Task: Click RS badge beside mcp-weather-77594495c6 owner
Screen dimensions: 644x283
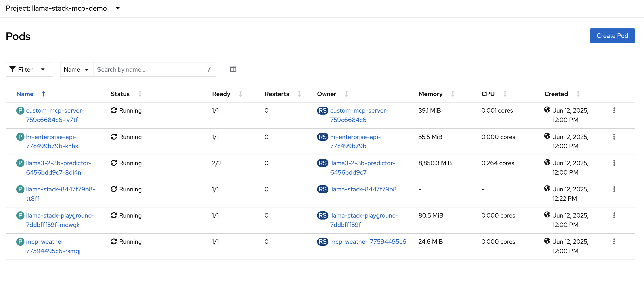Action: [322, 242]
